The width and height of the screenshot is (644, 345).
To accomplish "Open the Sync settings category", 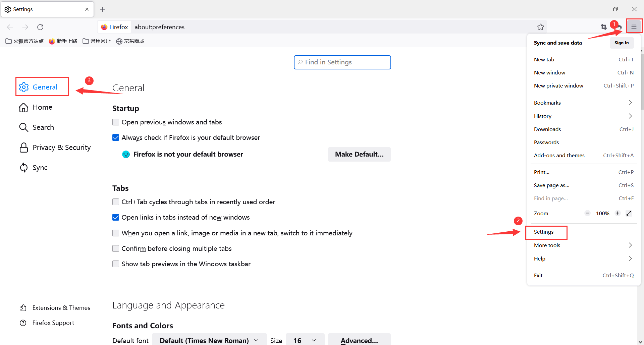I will (40, 168).
